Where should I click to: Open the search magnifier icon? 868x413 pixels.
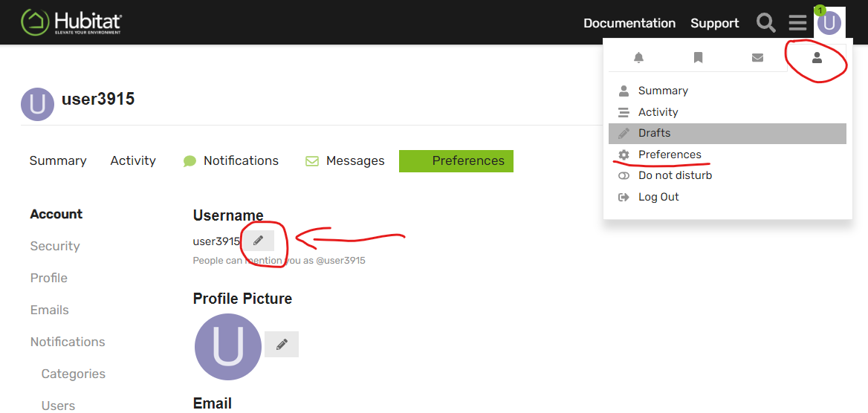click(766, 23)
